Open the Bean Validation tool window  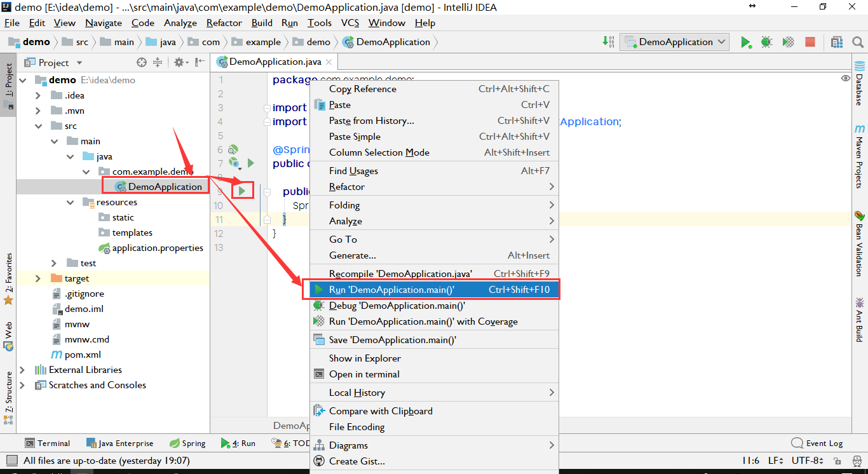click(860, 243)
